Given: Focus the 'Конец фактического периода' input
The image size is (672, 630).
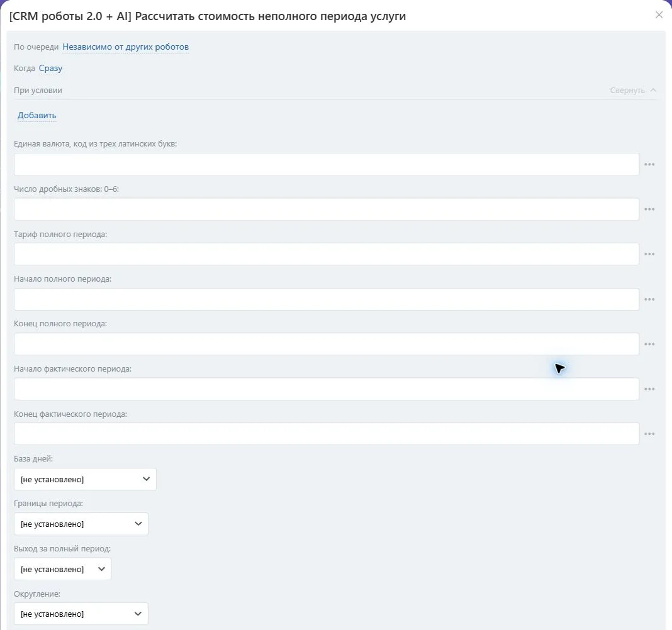Looking at the screenshot, I should pos(327,434).
